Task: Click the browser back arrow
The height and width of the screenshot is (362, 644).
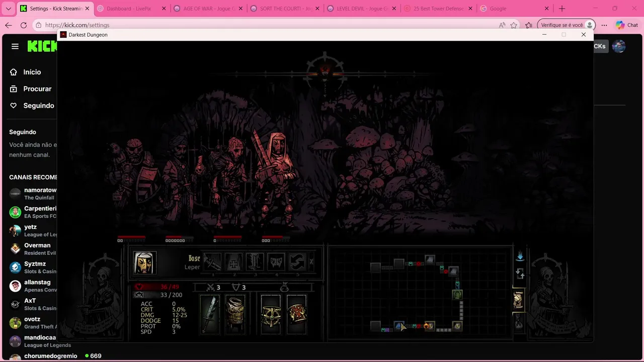Action: [x=9, y=25]
